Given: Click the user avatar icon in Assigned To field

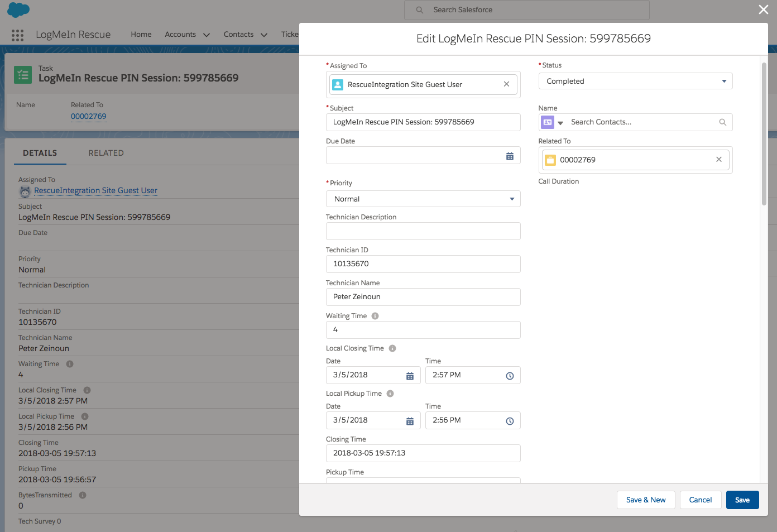Looking at the screenshot, I should point(338,85).
